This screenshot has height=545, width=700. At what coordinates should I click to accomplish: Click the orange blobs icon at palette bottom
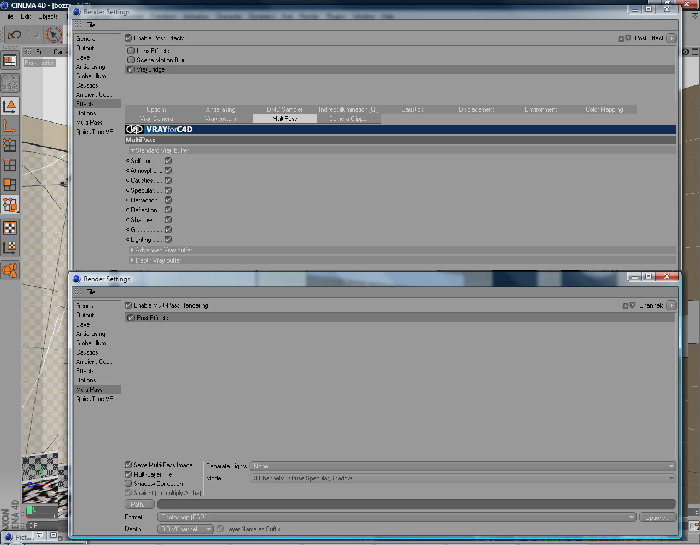(x=10, y=270)
